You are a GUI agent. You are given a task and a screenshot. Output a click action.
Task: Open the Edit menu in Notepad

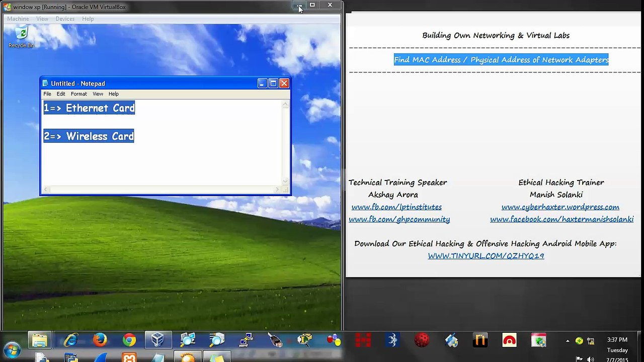(61, 94)
